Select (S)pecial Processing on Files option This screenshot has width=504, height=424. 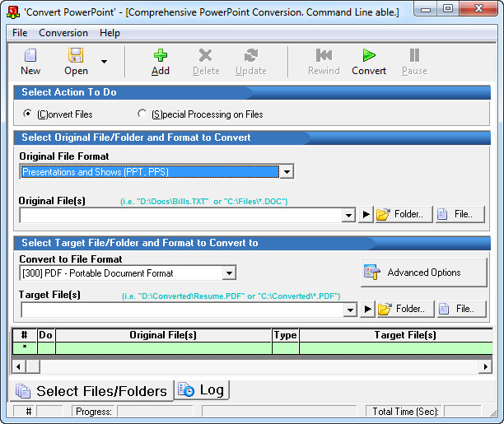coord(142,114)
